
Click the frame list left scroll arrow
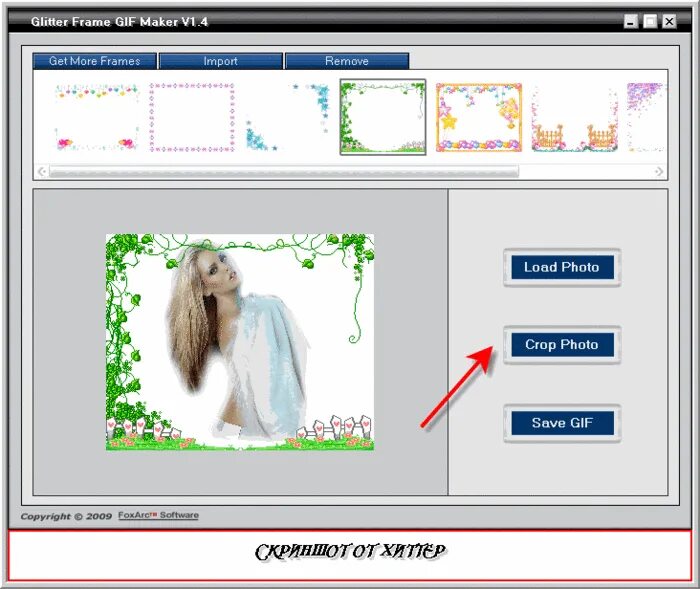[42, 171]
